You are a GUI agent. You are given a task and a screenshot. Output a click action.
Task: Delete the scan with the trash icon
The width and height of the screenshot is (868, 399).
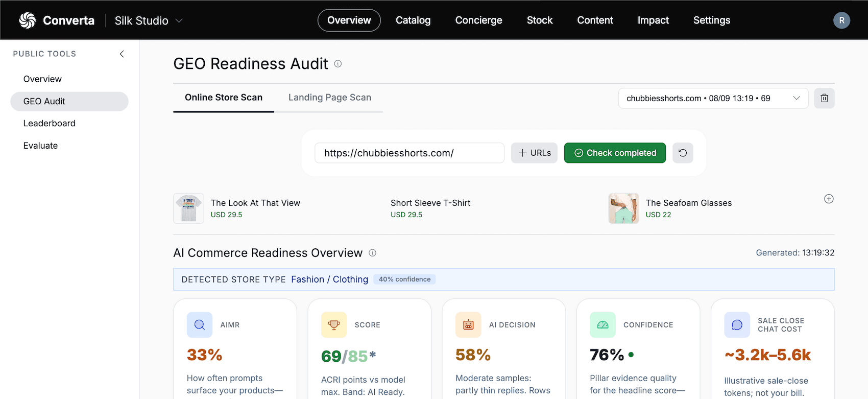[824, 98]
